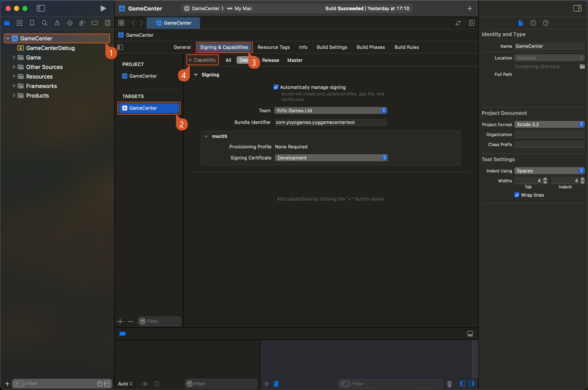The height and width of the screenshot is (390, 588).
Task: Click the + Capability button
Action: pos(202,60)
